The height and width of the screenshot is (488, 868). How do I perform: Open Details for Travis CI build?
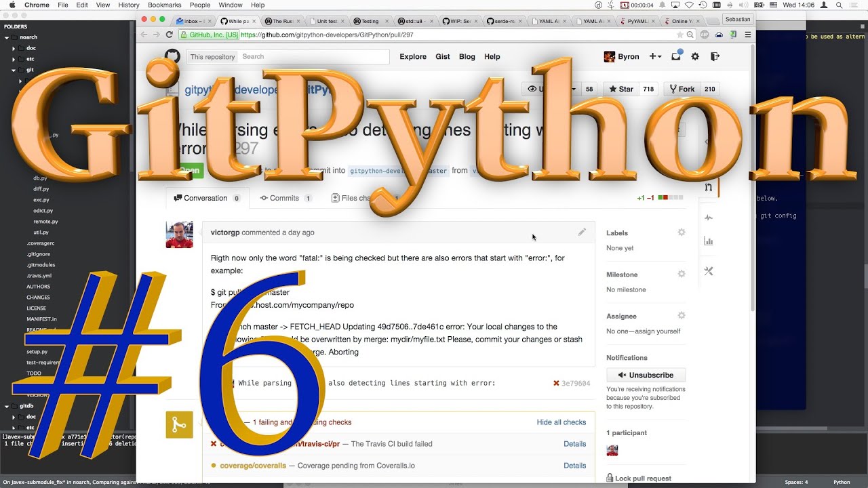point(575,444)
